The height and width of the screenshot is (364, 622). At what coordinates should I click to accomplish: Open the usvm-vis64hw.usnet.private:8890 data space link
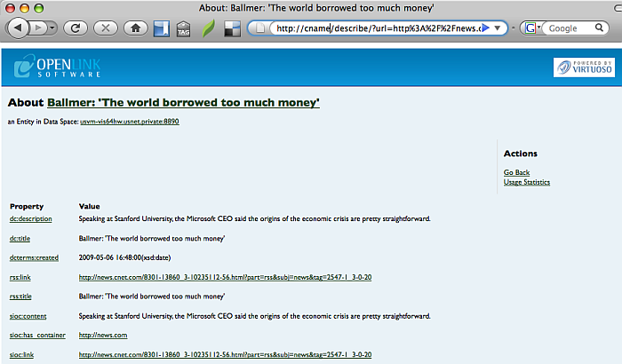(130, 122)
